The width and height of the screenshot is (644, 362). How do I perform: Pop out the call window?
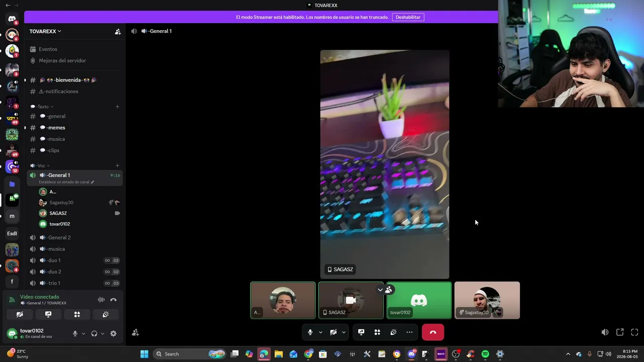tap(620, 332)
